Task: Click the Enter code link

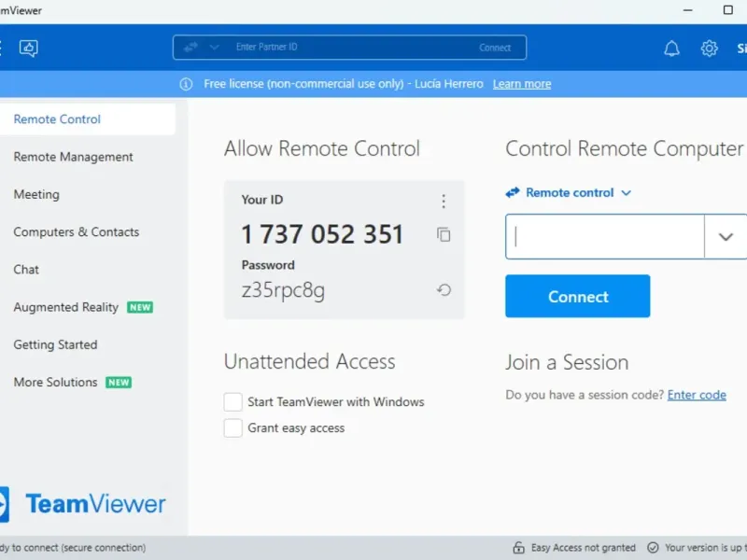Action: tap(697, 395)
